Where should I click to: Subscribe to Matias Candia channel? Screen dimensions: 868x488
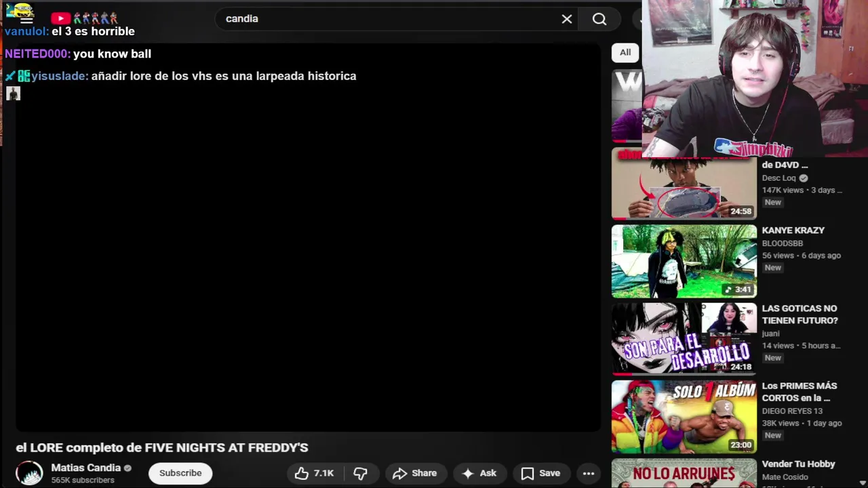180,473
